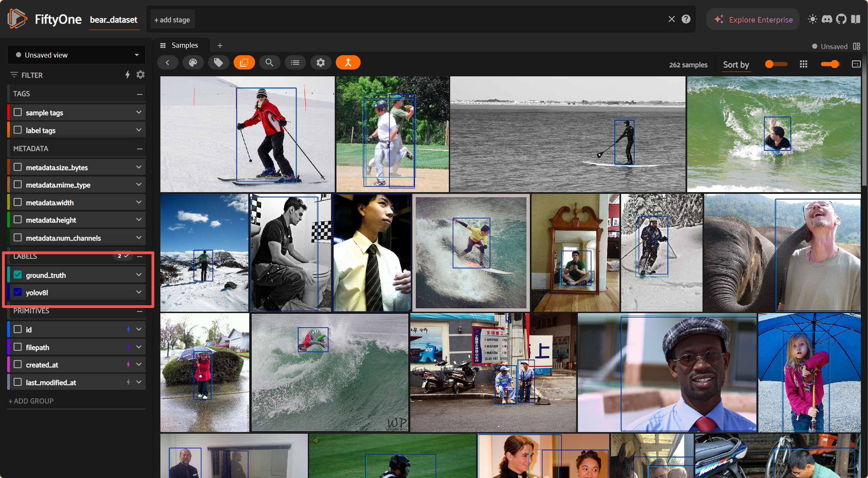Open the split panel layout icon

pyautogui.click(x=857, y=46)
